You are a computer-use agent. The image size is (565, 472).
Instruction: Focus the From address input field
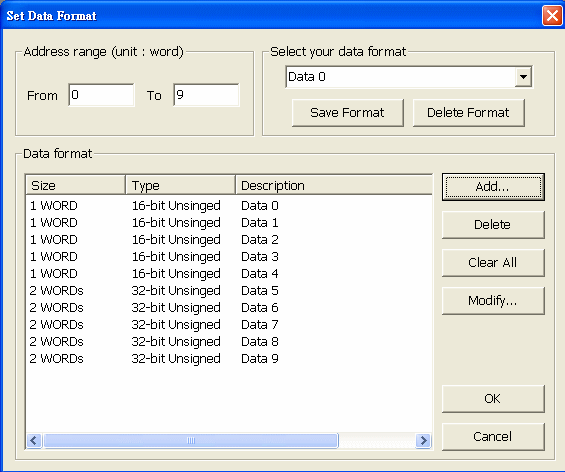pos(101,95)
